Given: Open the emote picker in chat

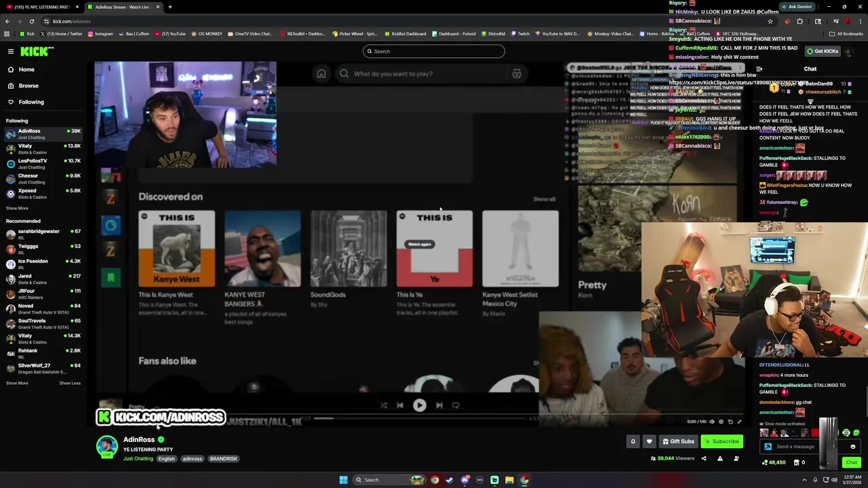Looking at the screenshot, I should 853,447.
